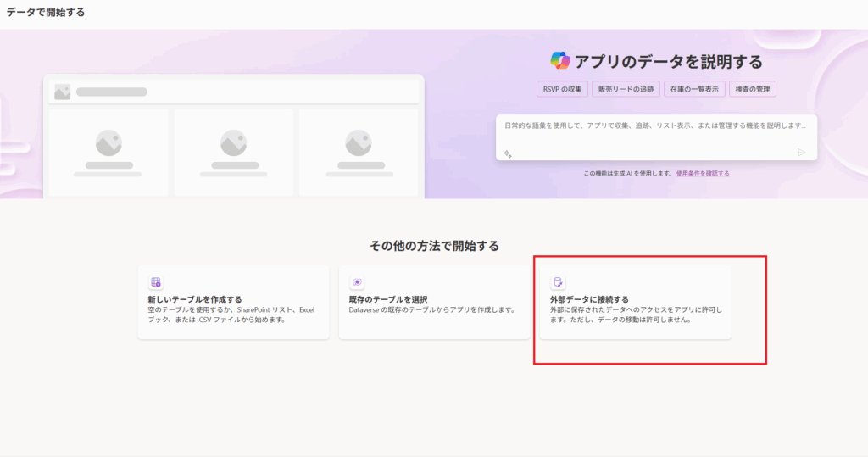The height and width of the screenshot is (457, 868).
Task: Select the 検査の管理 suggestion chip
Action: pyautogui.click(x=753, y=89)
